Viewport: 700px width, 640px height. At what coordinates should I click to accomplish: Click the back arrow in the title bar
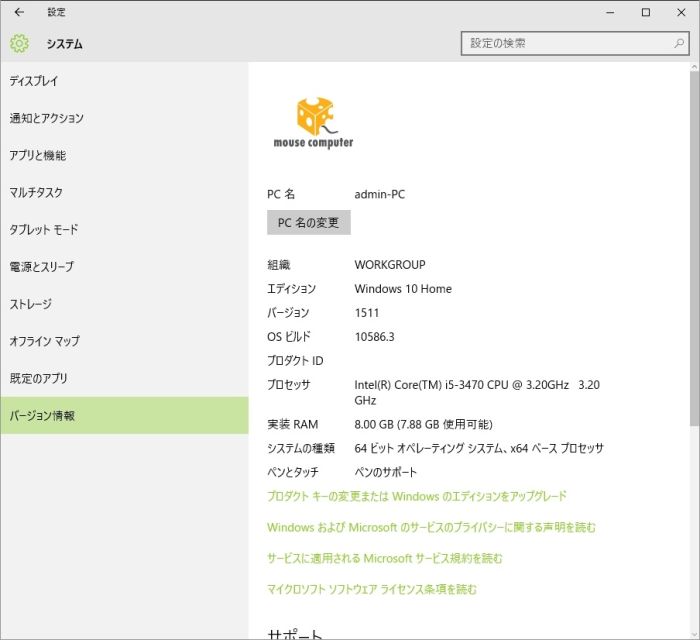19,12
